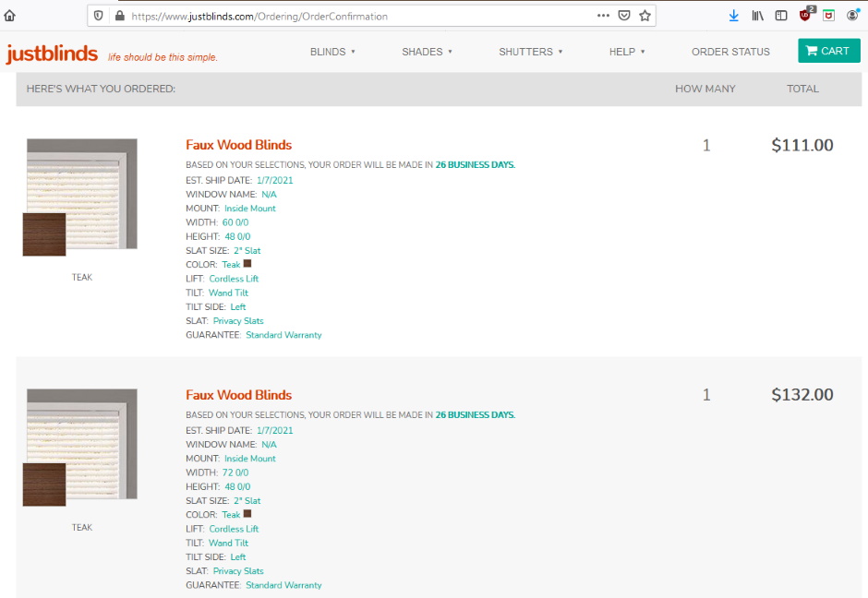This screenshot has width=868, height=598.
Task: Expand the SHADES dropdown menu
Action: (427, 52)
